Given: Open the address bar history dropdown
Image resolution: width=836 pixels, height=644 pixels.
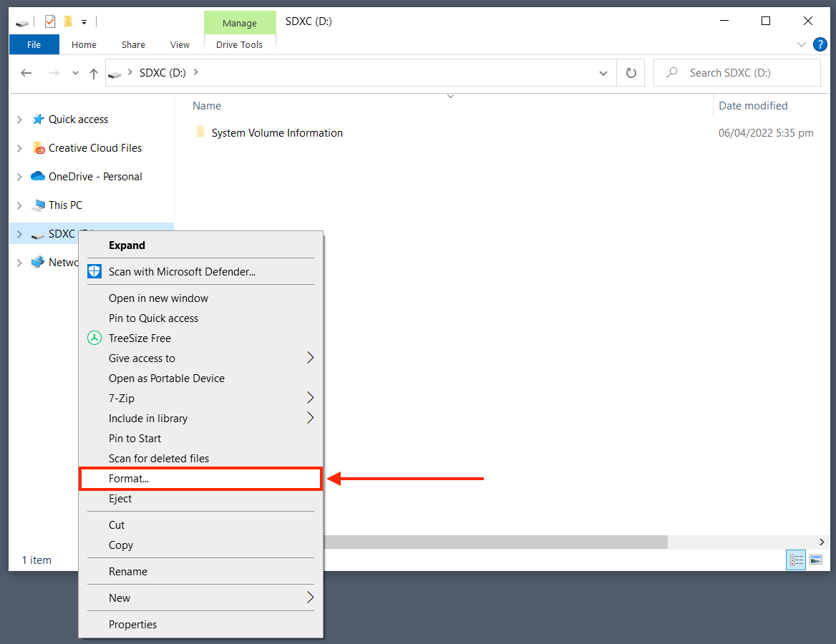Looking at the screenshot, I should click(x=603, y=73).
